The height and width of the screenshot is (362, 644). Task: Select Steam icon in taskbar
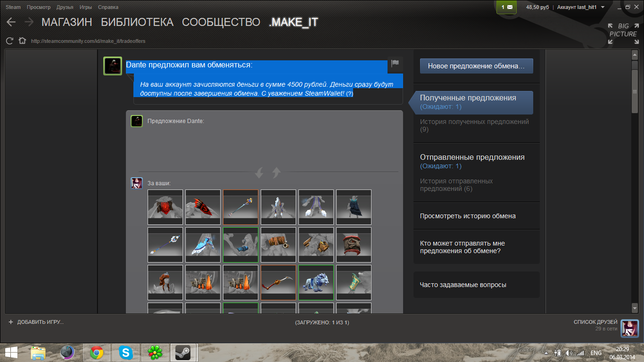(x=183, y=352)
